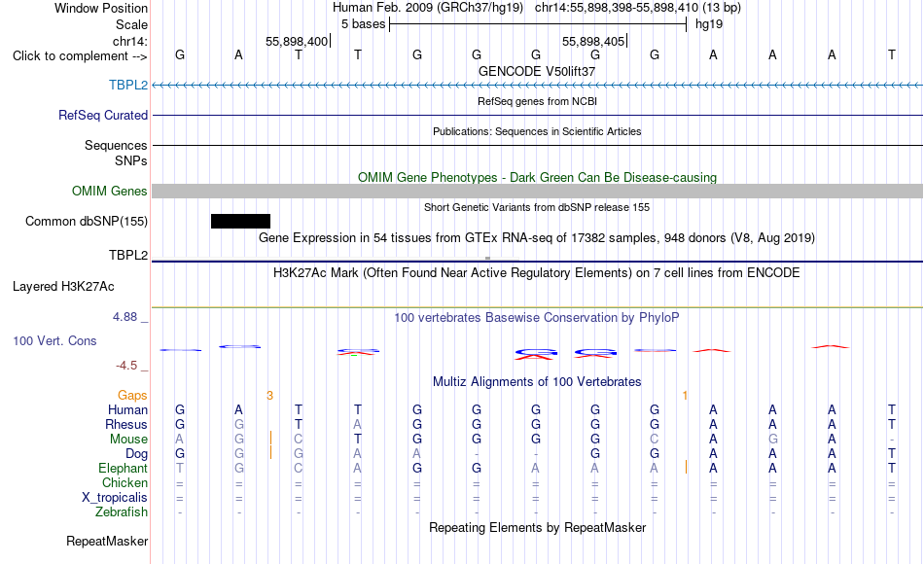Click 'Multiz Alignments of 100 Vertebrates' title
924x564 pixels.
(537, 382)
